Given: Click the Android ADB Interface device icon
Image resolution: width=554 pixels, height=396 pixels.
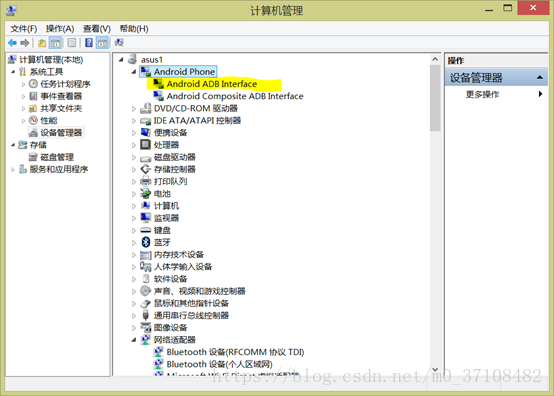Looking at the screenshot, I should pos(159,84).
